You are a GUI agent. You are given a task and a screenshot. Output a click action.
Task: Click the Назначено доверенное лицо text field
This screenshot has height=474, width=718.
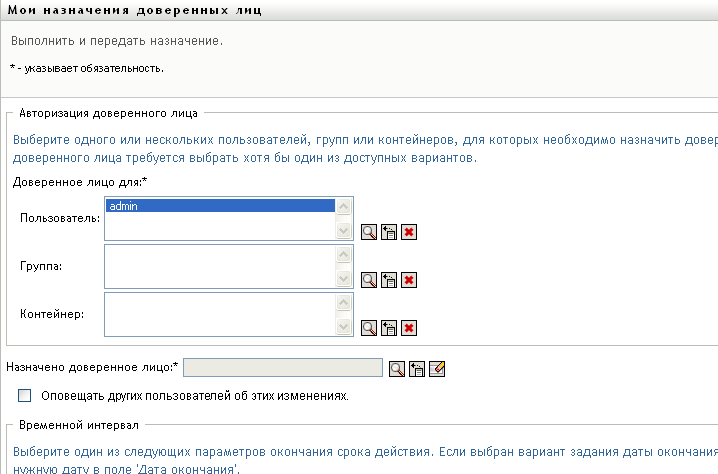283,368
